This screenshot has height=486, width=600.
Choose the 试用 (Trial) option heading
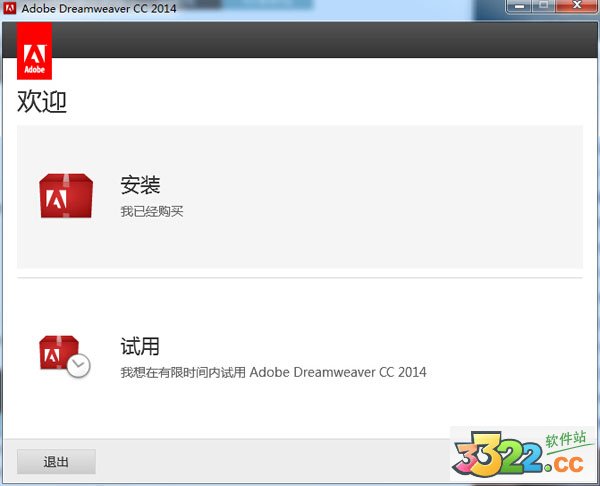click(x=140, y=347)
